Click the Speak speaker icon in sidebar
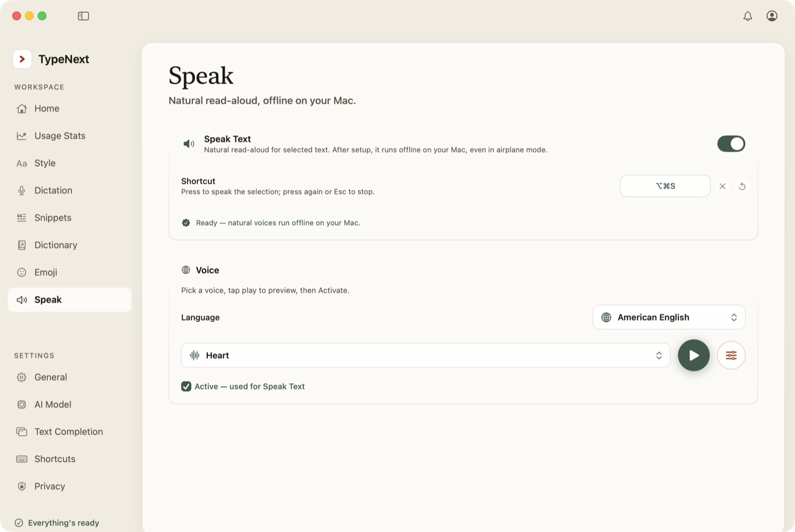This screenshot has height=532, width=795. [x=22, y=300]
